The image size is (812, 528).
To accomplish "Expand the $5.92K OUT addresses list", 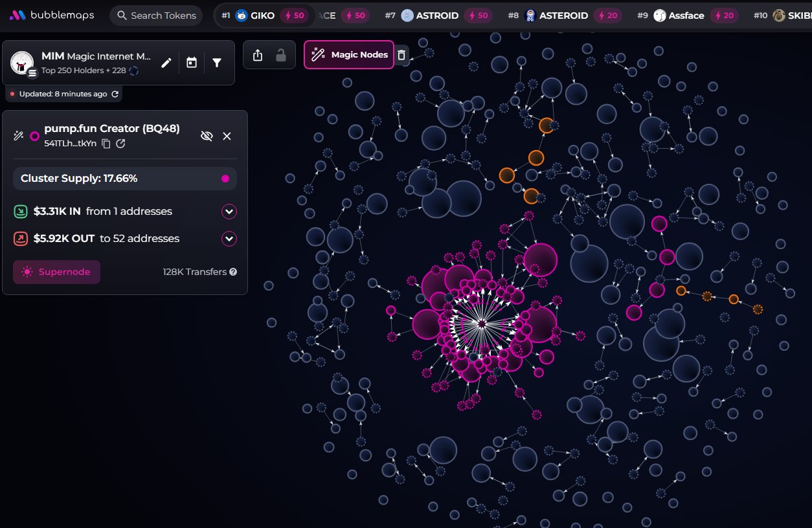I will tap(229, 239).
